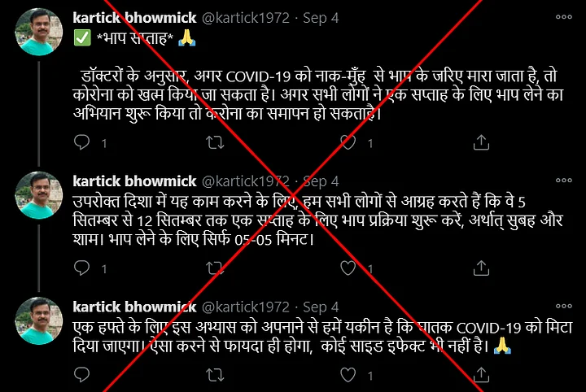Share the first tweet via share icon
This screenshot has width=586, height=392.
481,142
